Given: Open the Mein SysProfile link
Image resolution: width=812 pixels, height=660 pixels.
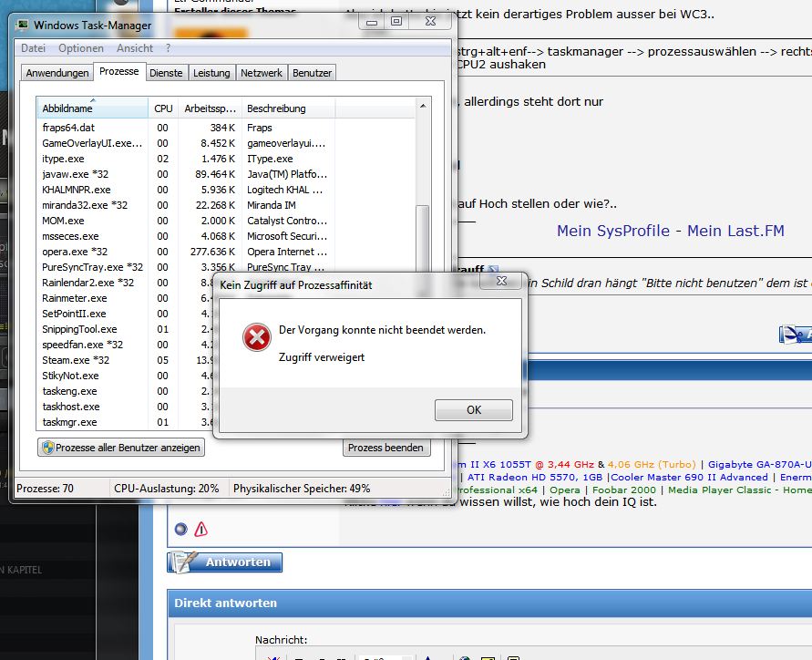Looking at the screenshot, I should (x=613, y=231).
